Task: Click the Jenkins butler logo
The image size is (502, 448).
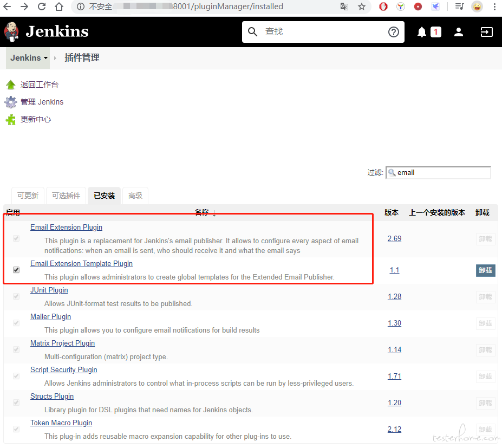Action: coord(11,32)
